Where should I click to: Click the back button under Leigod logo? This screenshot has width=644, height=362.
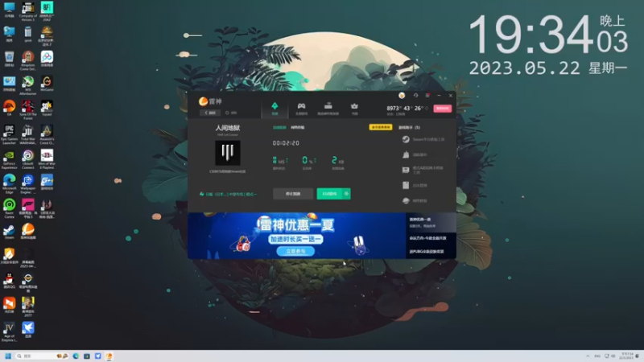(x=210, y=113)
